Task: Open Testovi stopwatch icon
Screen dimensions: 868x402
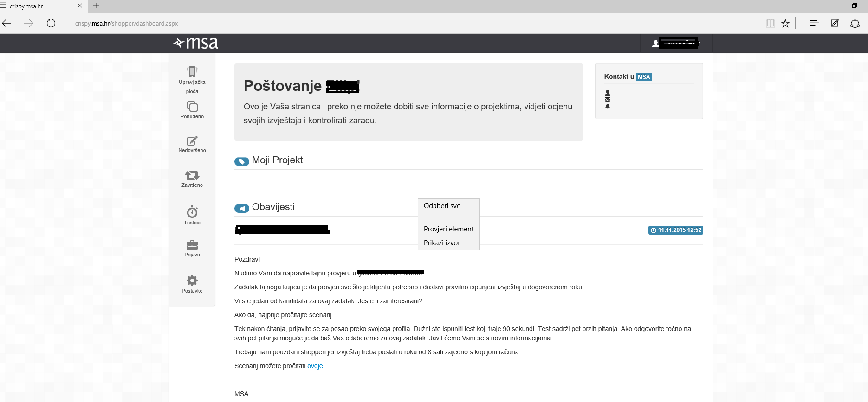Action: coord(192,212)
